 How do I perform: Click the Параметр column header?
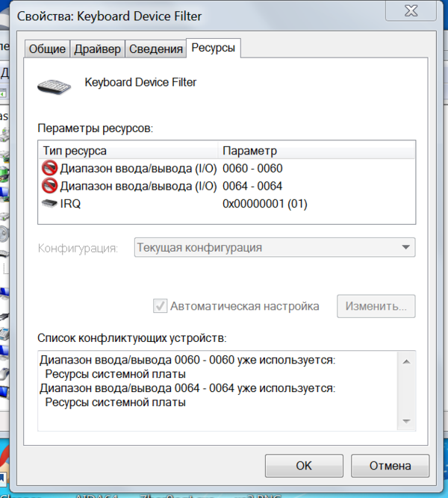point(317,151)
